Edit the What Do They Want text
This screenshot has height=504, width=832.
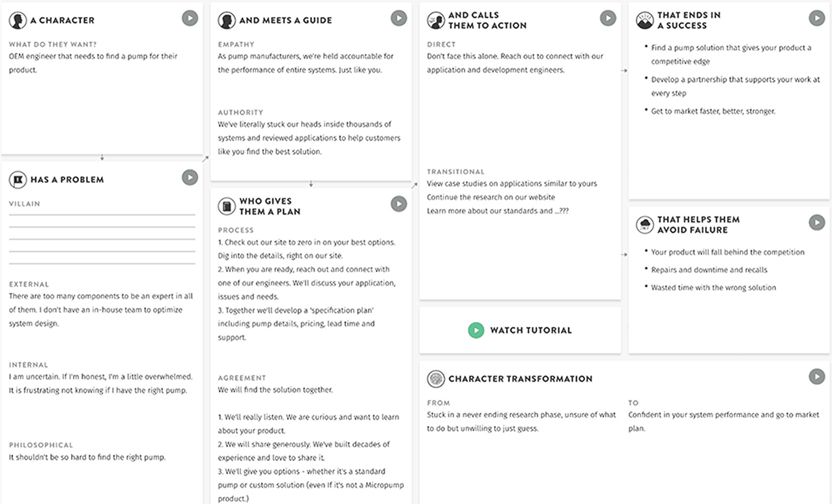pos(94,63)
